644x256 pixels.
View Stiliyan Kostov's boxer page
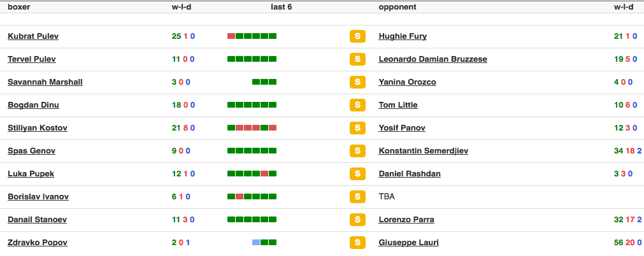tap(37, 128)
